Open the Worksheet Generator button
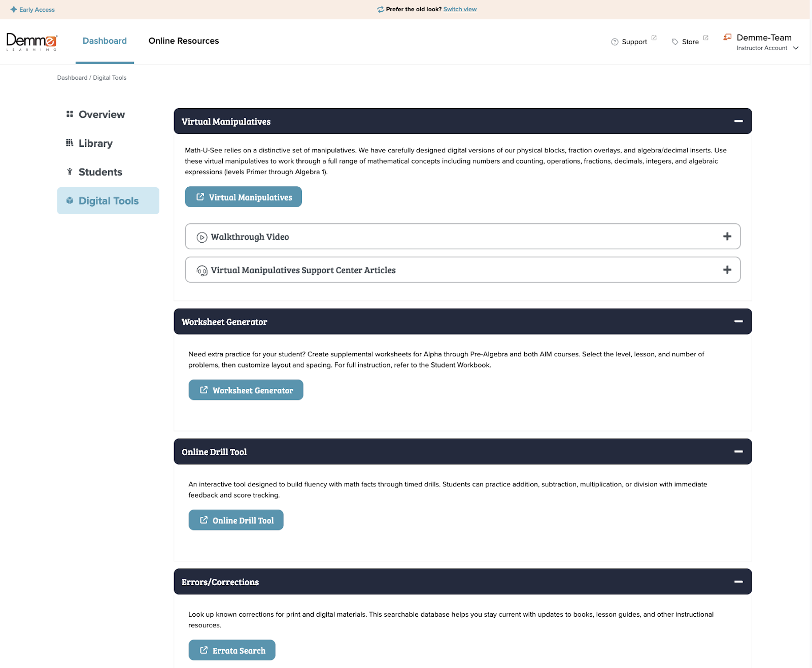The image size is (812, 668). [246, 390]
